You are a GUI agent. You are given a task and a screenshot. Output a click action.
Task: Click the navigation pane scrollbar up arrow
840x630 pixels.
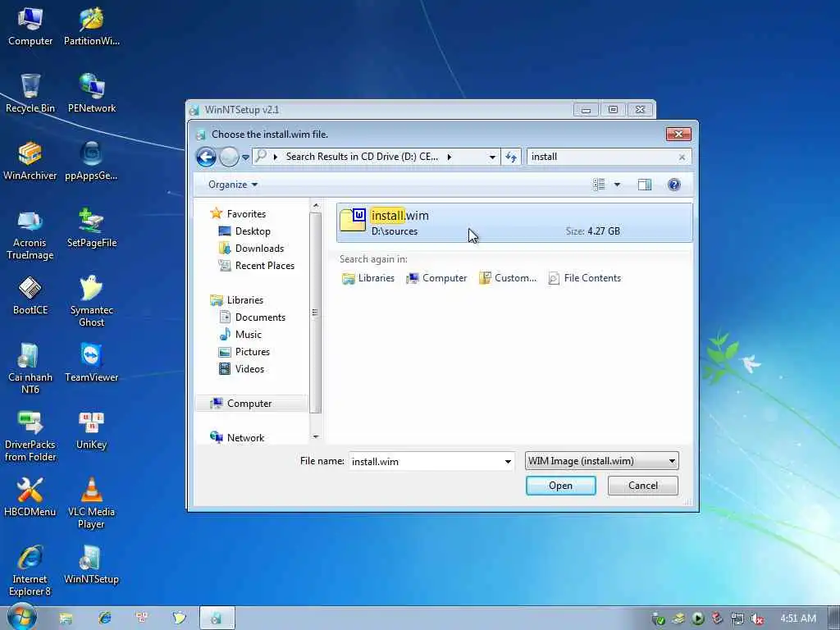315,206
